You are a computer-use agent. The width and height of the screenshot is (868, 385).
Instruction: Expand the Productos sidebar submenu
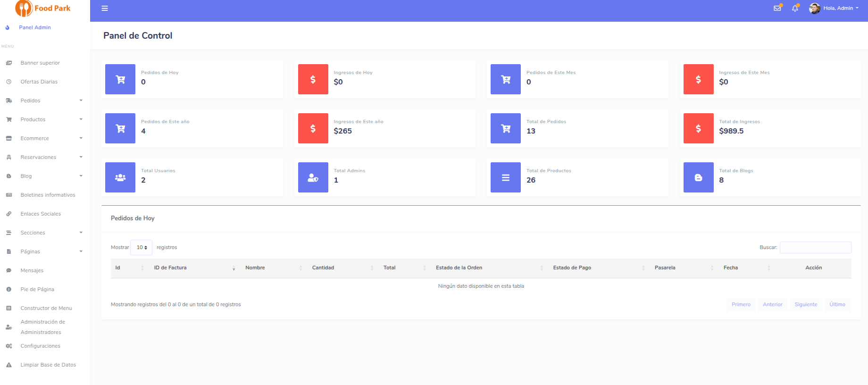click(x=45, y=119)
